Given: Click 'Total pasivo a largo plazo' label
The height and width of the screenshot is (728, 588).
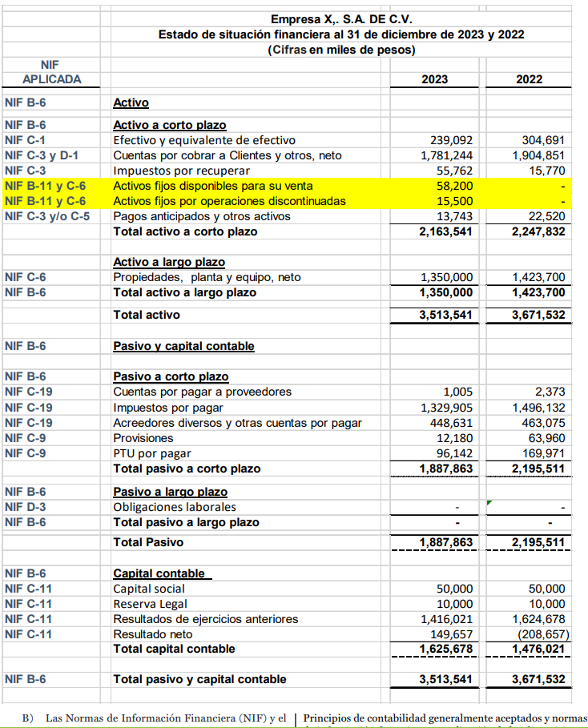Looking at the screenshot, I should tap(186, 523).
